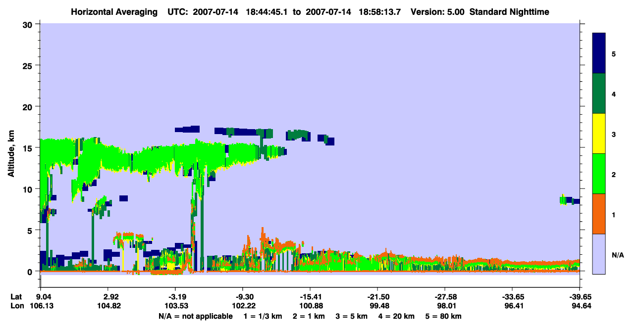Click the orange level 1 legend swatch

(x=599, y=214)
